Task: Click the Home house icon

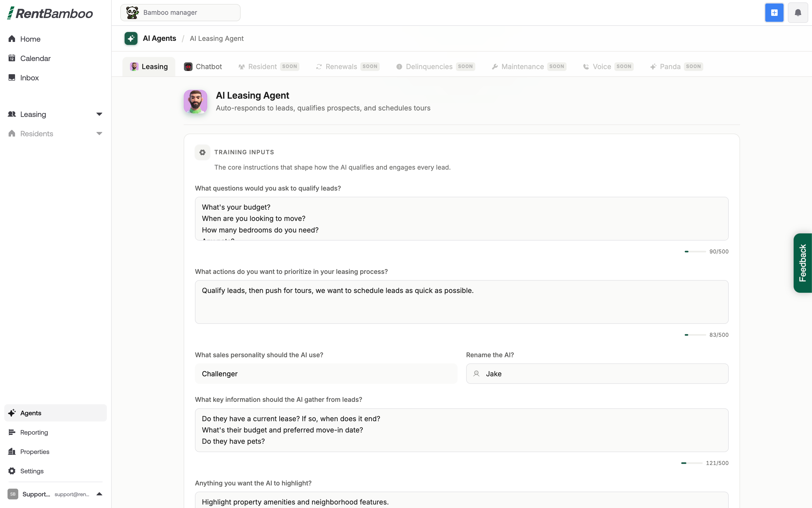Action: [x=12, y=39]
